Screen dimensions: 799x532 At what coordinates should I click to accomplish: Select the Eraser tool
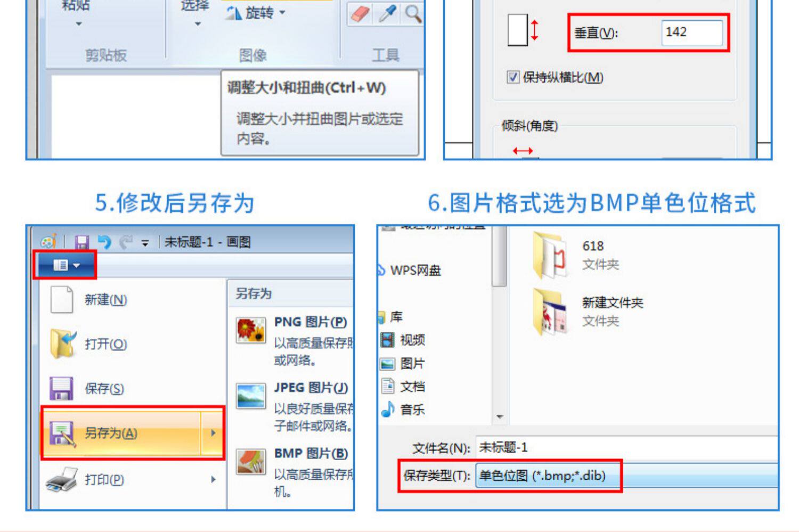coord(361,14)
